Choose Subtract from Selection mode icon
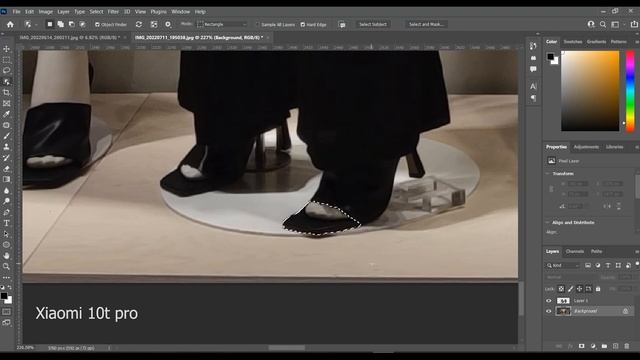This screenshot has width=640, height=360. pyautogui.click(x=71, y=24)
